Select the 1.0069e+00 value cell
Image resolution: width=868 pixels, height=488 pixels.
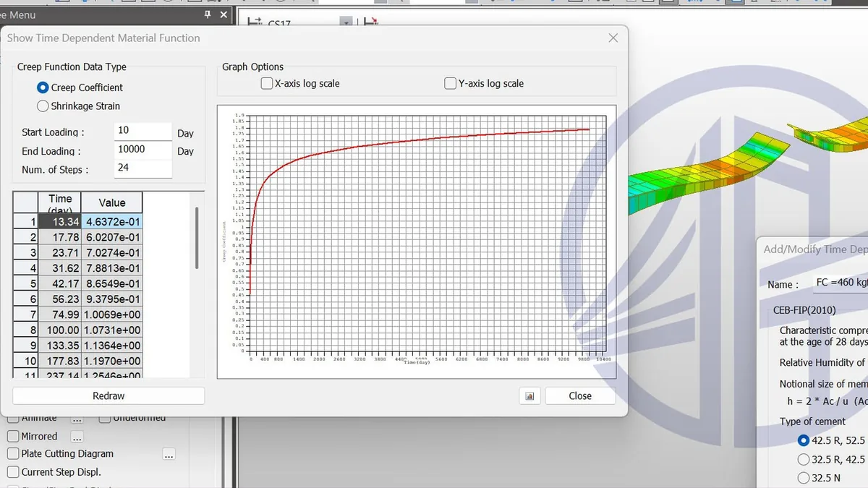click(x=112, y=314)
